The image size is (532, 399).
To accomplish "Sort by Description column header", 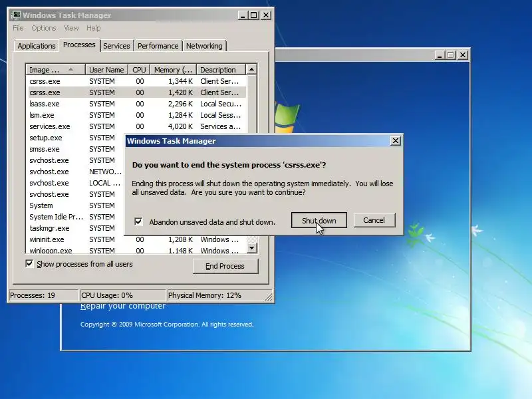I will [221, 70].
